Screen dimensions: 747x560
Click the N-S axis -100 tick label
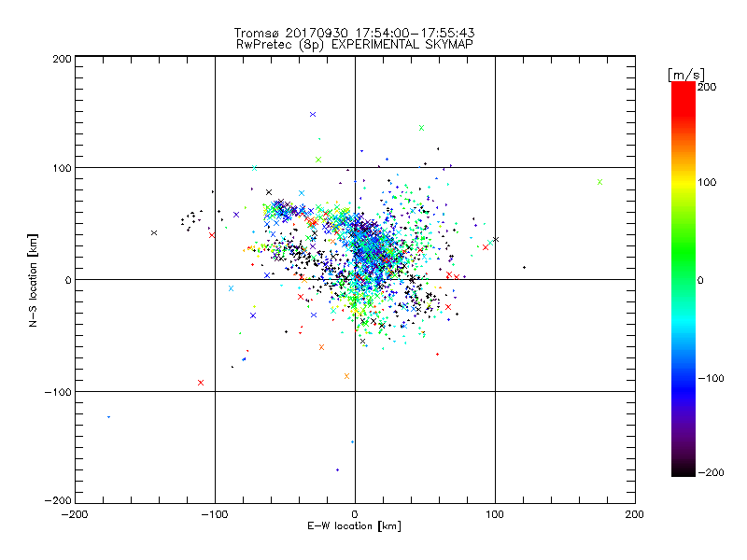[x=58, y=392]
